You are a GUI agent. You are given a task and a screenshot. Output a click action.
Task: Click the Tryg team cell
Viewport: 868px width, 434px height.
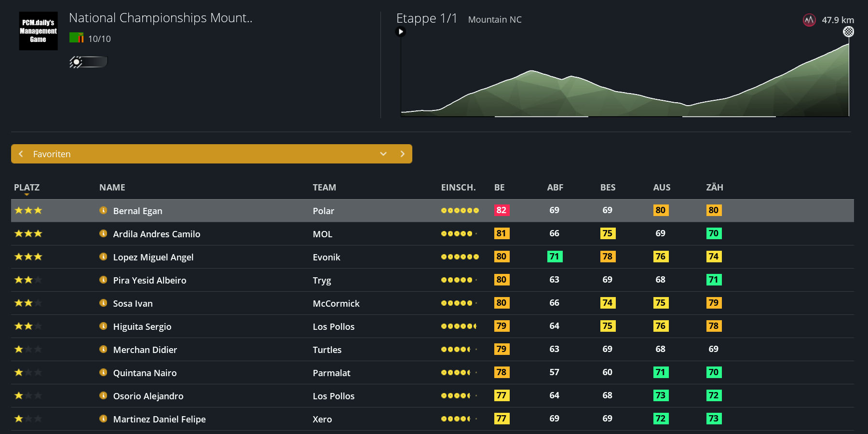pos(322,280)
